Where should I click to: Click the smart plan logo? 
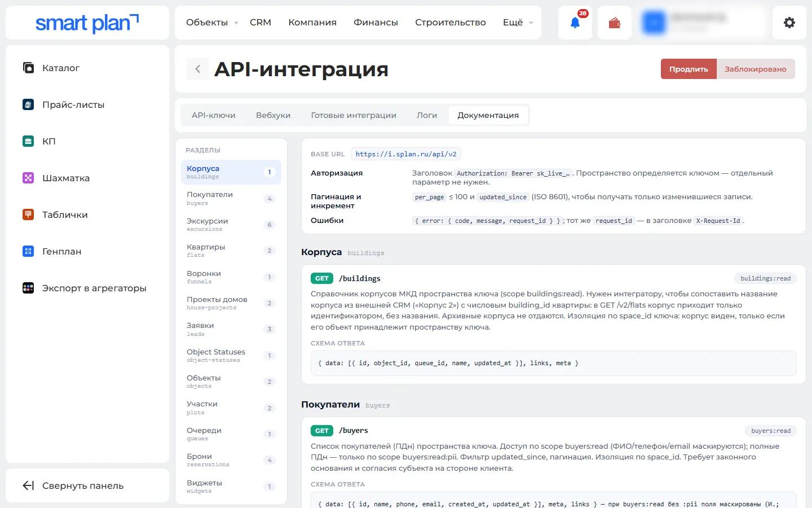(x=87, y=23)
